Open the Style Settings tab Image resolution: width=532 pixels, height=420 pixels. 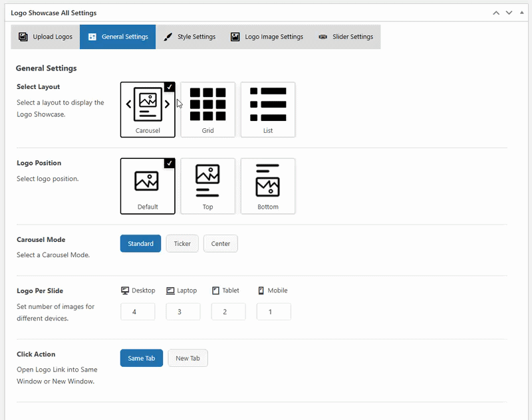point(190,37)
